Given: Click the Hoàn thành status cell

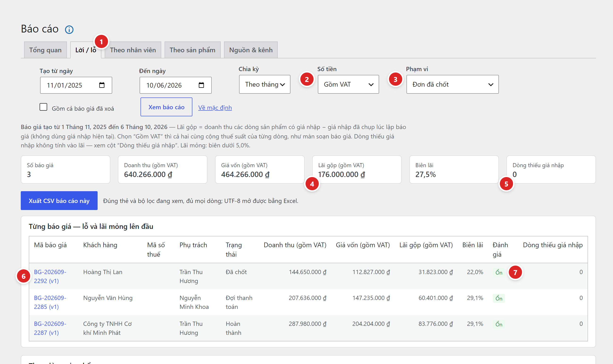Looking at the screenshot, I should pyautogui.click(x=234, y=328).
